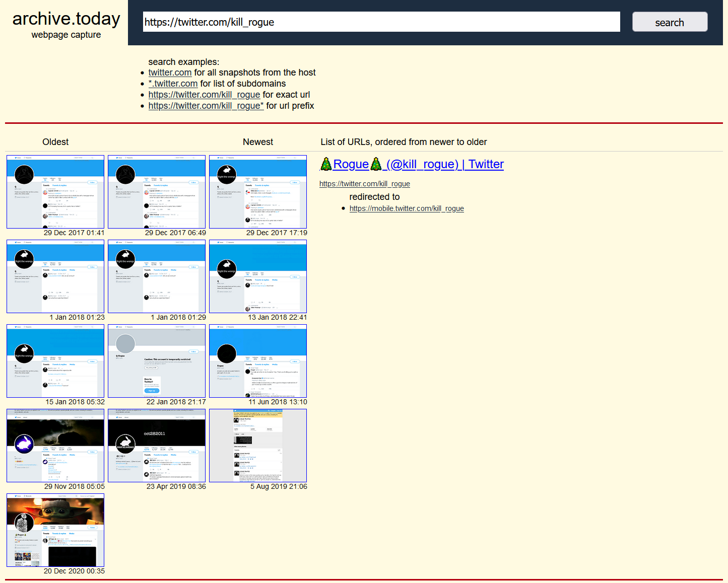Click the date label 22 Jan 2018 21:17
This screenshot has height=583, width=728.
(x=176, y=402)
